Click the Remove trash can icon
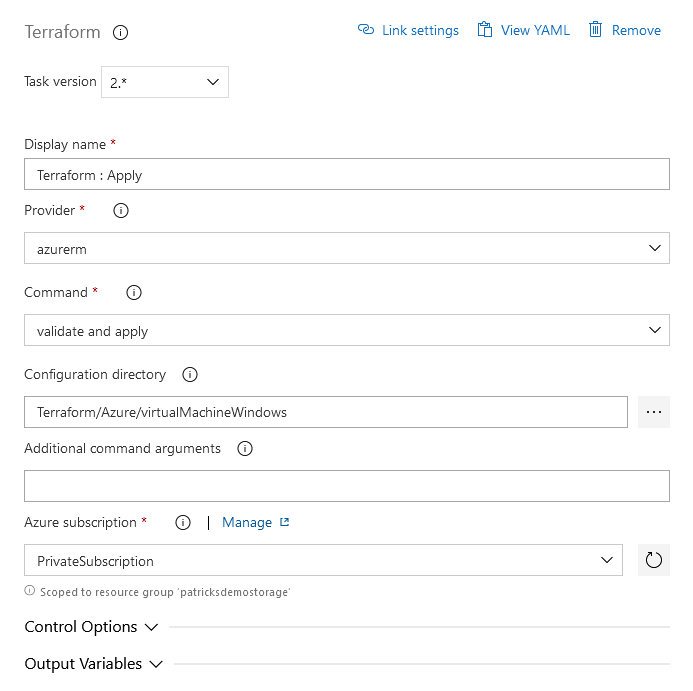 coord(595,30)
